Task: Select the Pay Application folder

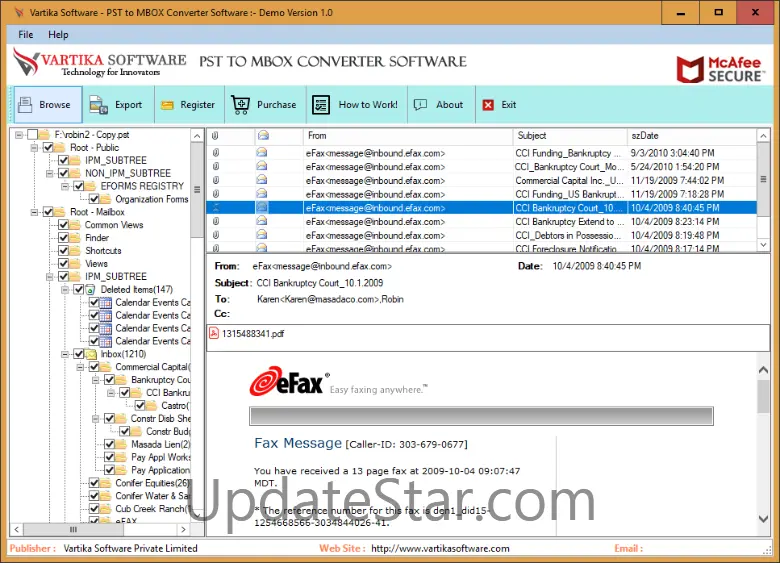Action: (160, 470)
